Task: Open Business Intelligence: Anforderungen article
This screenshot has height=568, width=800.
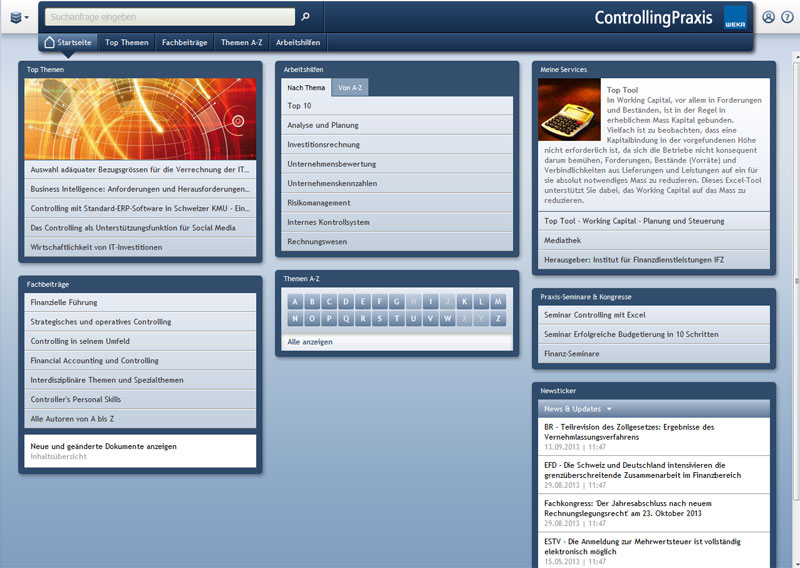Action: coord(140,189)
